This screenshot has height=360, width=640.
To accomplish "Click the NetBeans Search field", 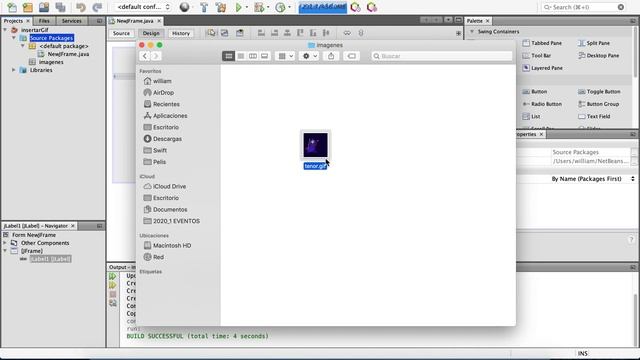I will [583, 7].
